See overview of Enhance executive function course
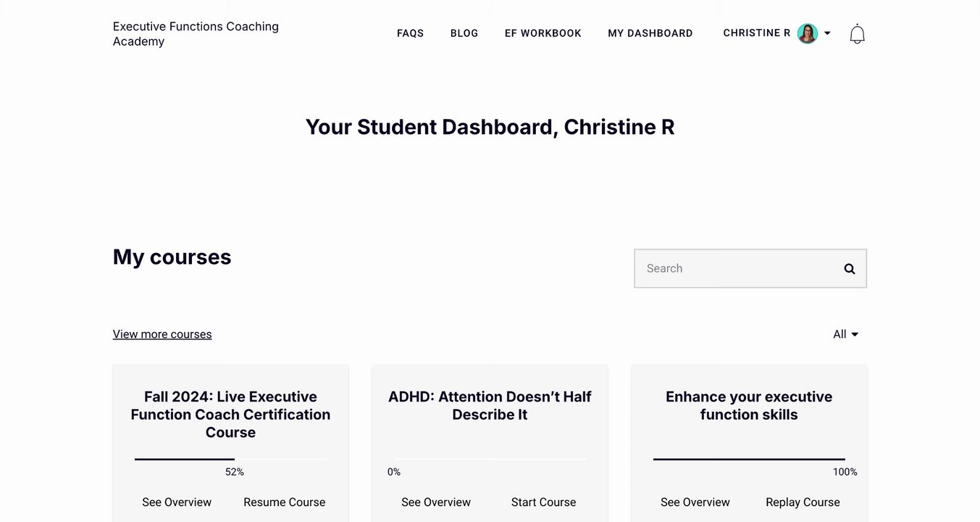The image size is (980, 522). click(695, 502)
